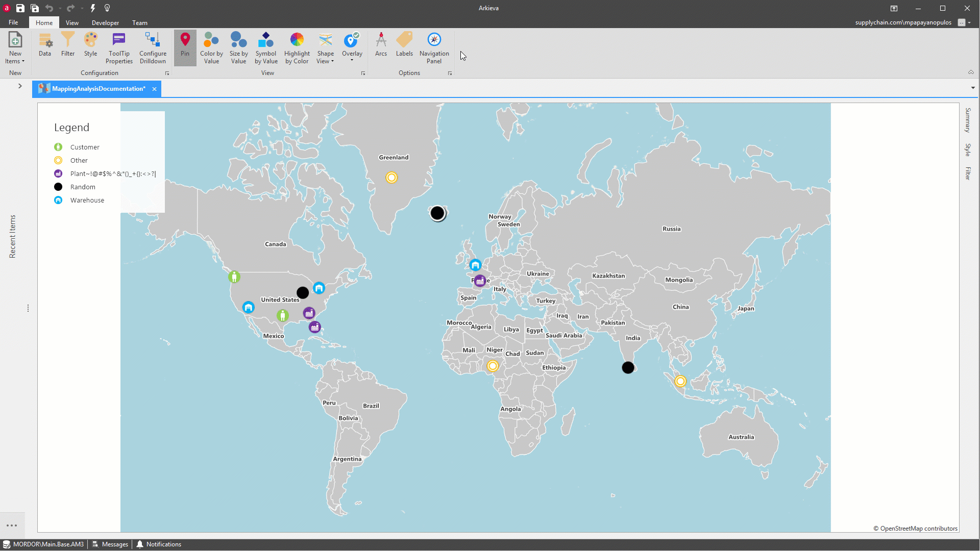Redo the last action
Image resolution: width=980 pixels, height=551 pixels.
pos(70,8)
